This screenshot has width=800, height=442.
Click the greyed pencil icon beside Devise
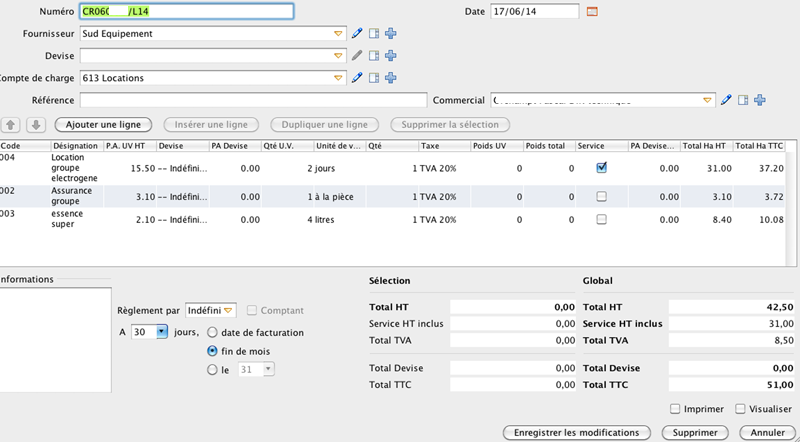tap(357, 56)
